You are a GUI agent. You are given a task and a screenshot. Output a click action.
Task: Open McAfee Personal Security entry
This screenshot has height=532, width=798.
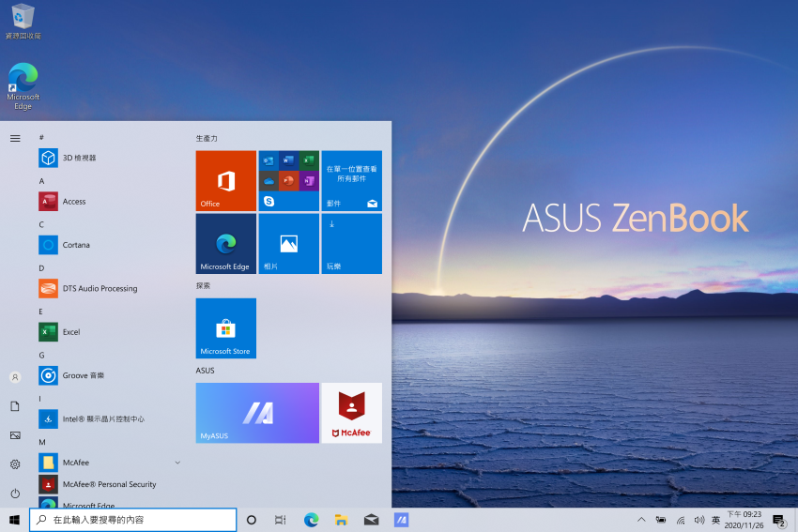click(110, 484)
